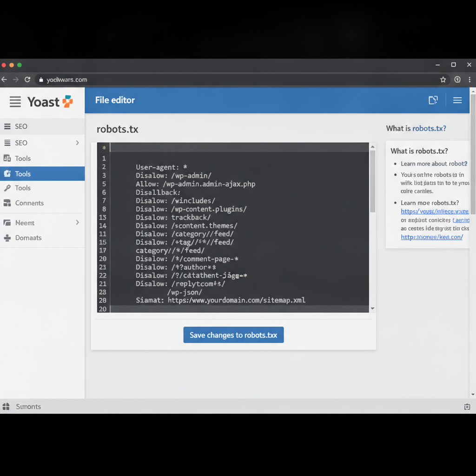Click the 'Disalow: /*/comment-page-*' line

click(187, 259)
